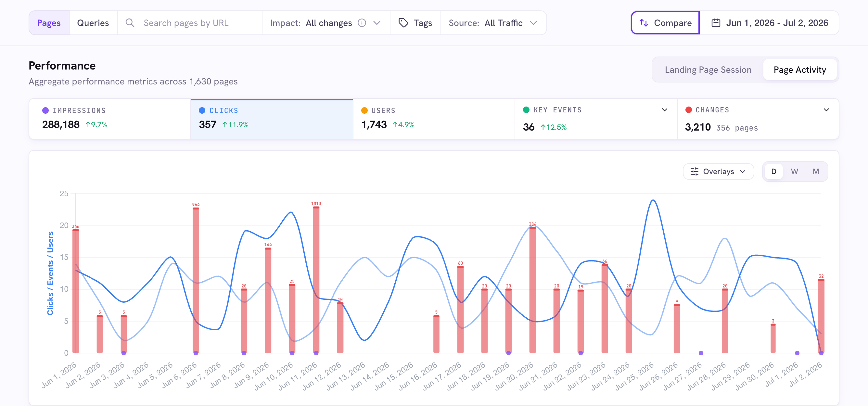The image size is (868, 406).
Task: Set chart granularity to daily (D)
Action: [x=774, y=171]
